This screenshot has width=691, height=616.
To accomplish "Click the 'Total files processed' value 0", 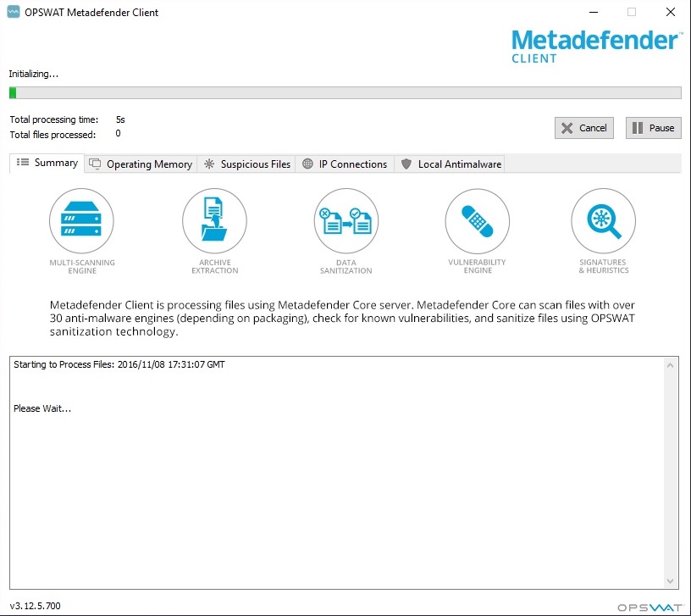I will [x=118, y=133].
